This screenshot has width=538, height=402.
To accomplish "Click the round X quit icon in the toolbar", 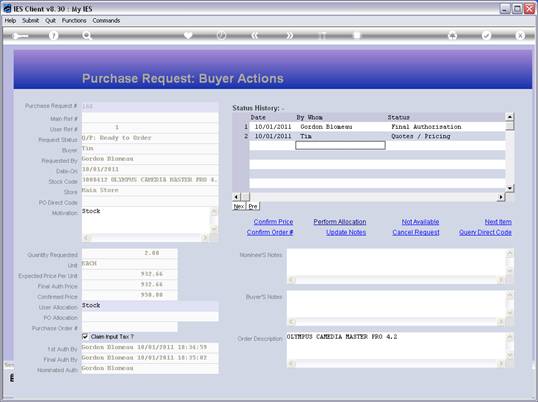I will tap(520, 36).
